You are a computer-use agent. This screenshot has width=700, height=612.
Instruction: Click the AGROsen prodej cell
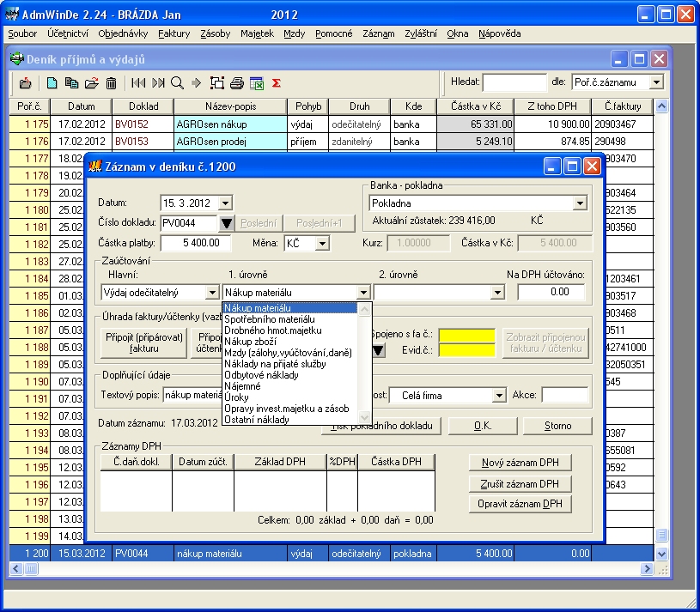tap(230, 142)
